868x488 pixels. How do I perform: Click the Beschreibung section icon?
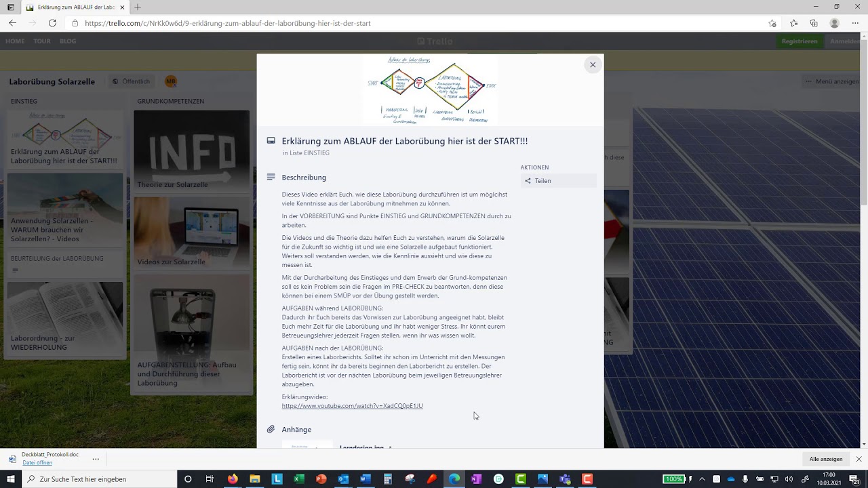271,177
